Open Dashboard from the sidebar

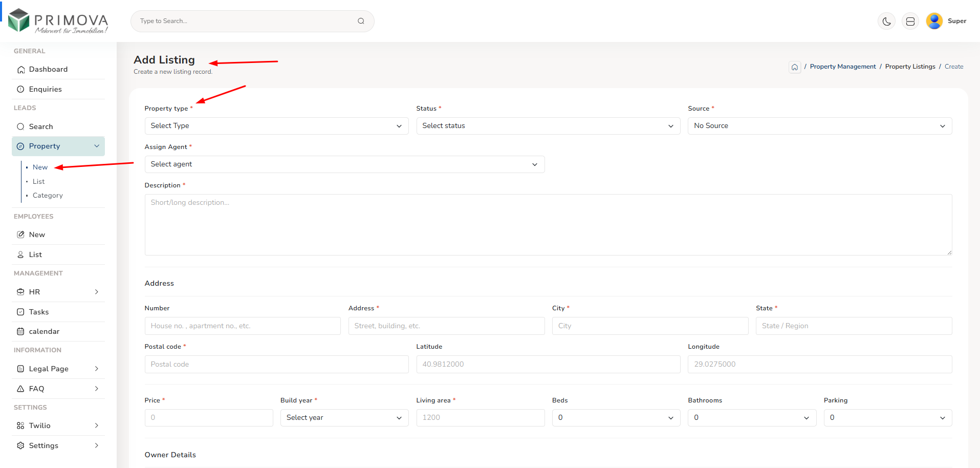click(48, 70)
